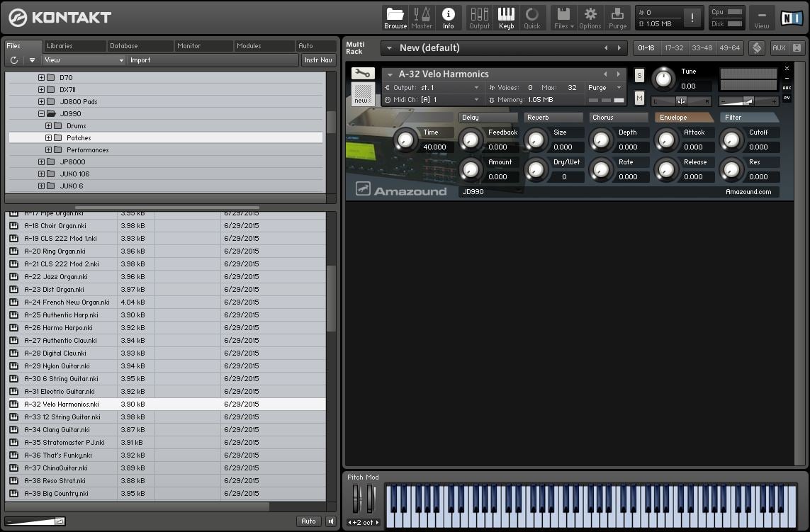Select next instrument arrow in header
This screenshot has width=810, height=532.
tap(619, 74)
